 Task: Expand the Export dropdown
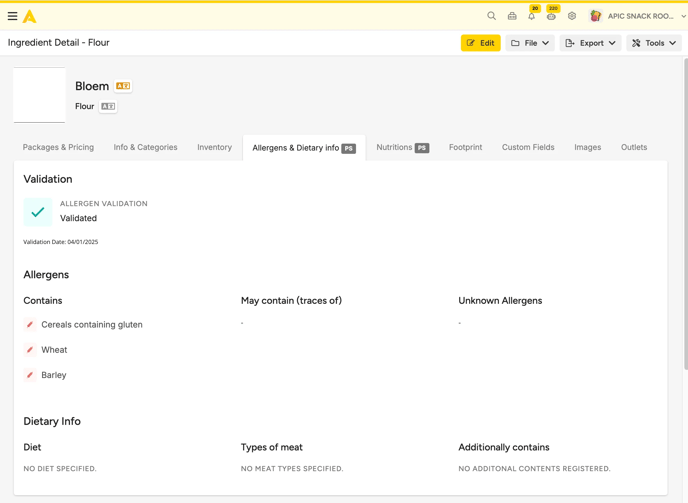pyautogui.click(x=590, y=43)
